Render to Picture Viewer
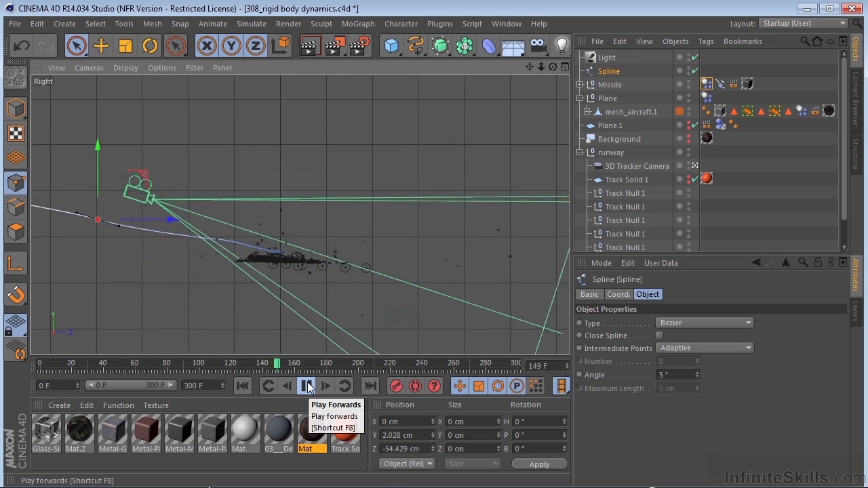This screenshot has height=488, width=868. coord(334,45)
